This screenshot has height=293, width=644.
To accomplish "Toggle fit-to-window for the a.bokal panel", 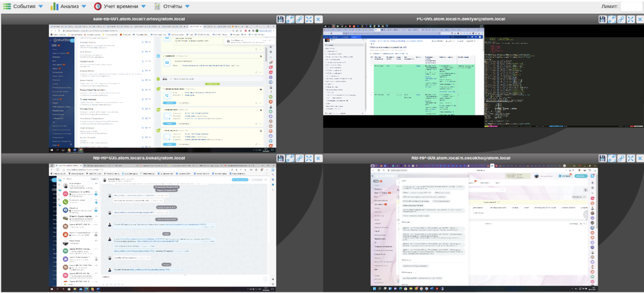I will (290, 158).
